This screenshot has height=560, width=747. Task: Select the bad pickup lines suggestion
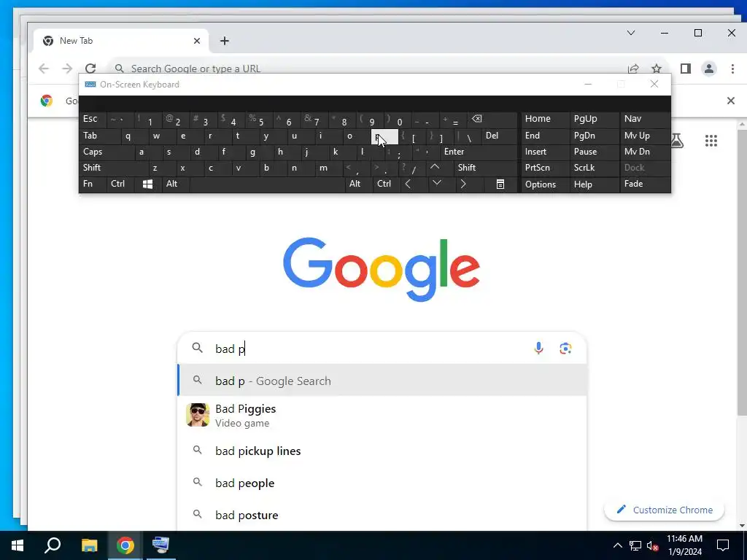coord(382,451)
